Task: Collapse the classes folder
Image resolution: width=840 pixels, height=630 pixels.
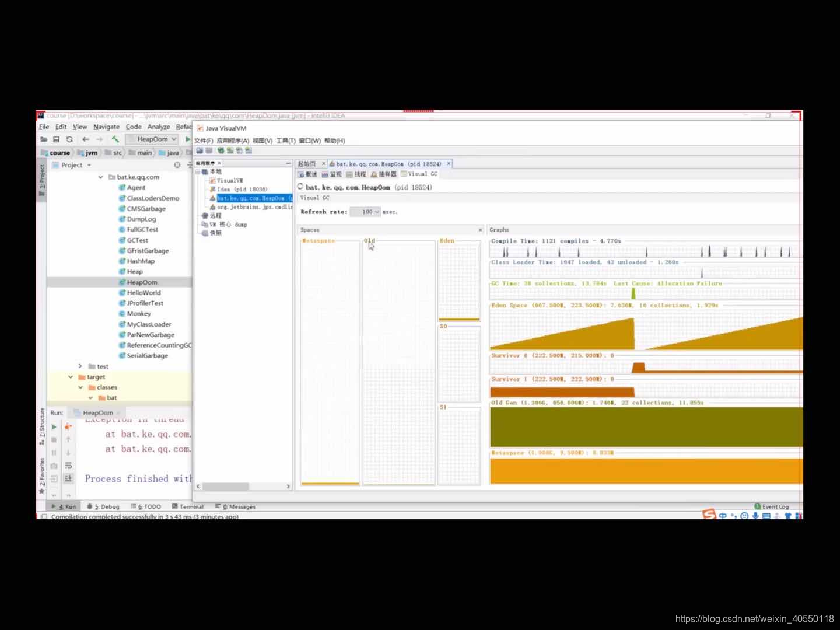Action: 80,387
